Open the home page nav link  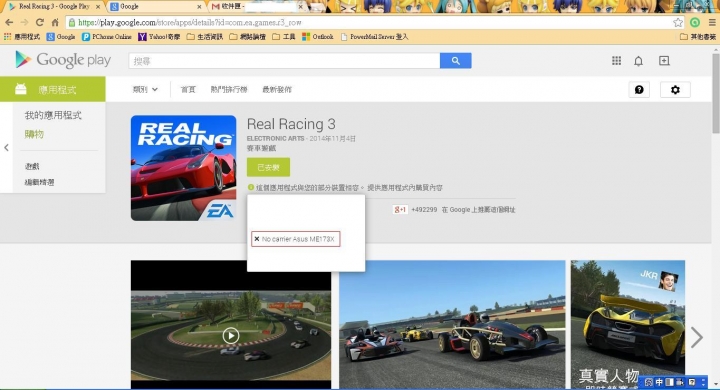click(188, 90)
